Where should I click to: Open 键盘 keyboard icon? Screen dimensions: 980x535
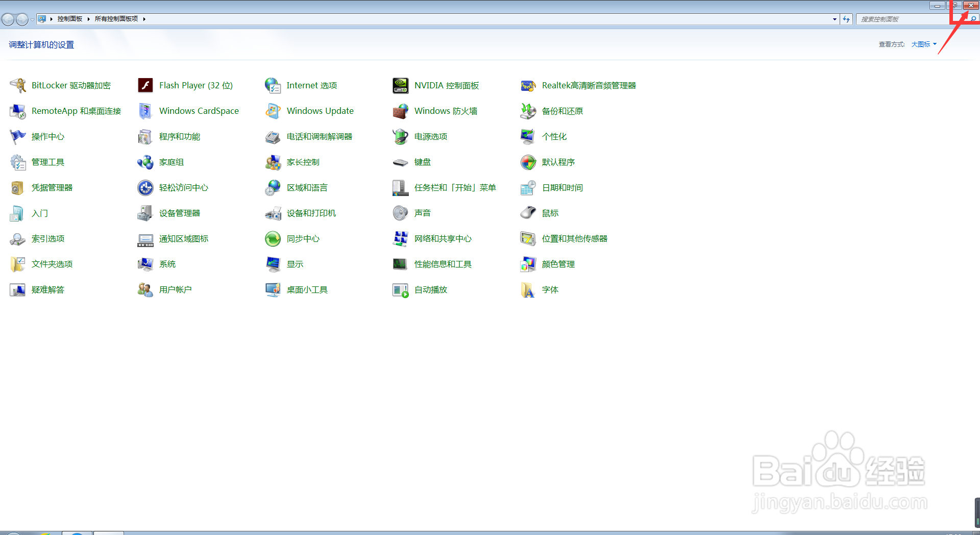(x=401, y=162)
